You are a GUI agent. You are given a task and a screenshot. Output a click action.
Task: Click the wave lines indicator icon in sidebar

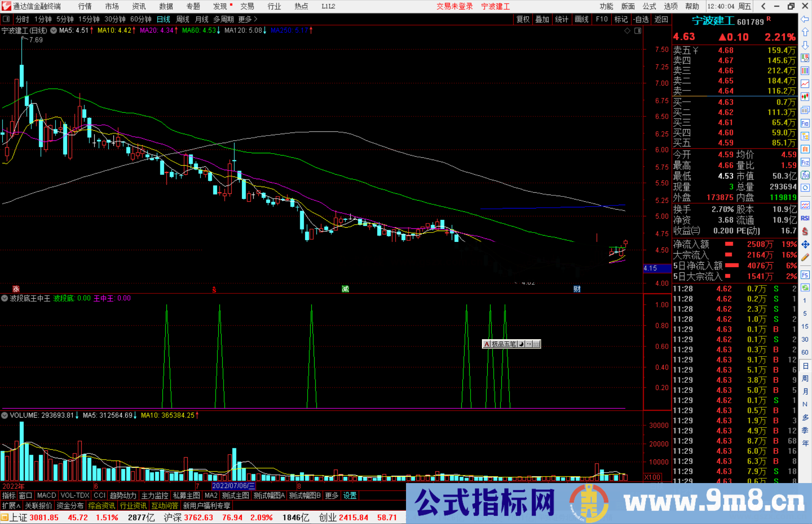(805, 205)
